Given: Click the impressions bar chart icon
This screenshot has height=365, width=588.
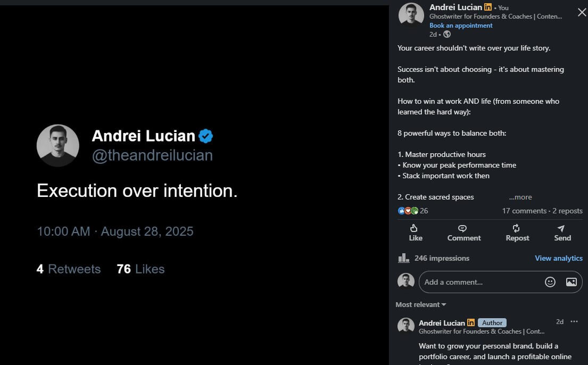Looking at the screenshot, I should click(403, 258).
